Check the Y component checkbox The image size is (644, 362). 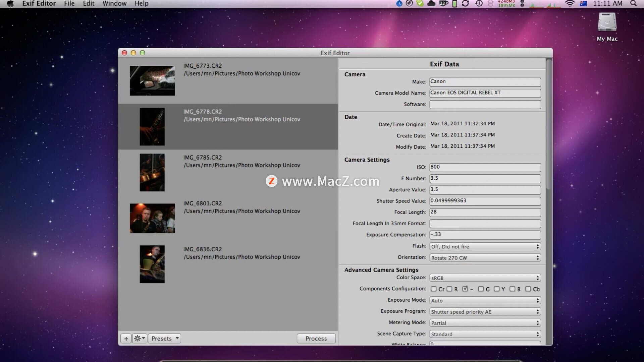click(x=496, y=289)
